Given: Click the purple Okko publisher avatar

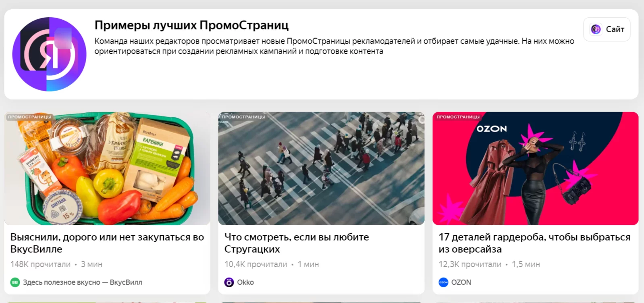Looking at the screenshot, I should pos(229,282).
